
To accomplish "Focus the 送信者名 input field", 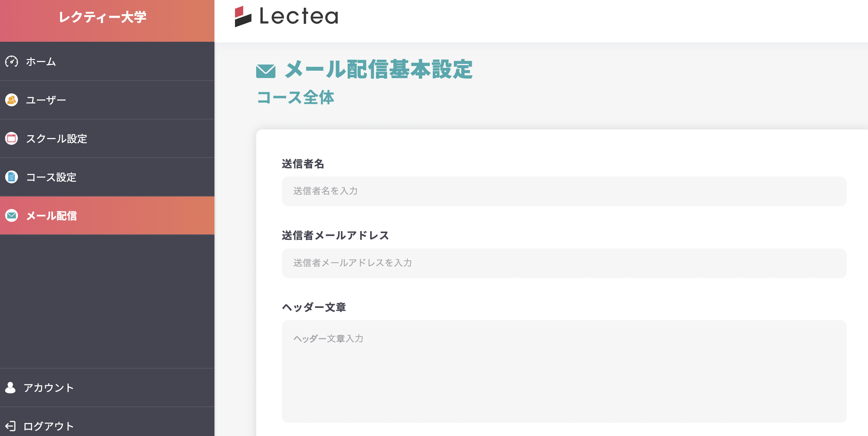I will pyautogui.click(x=564, y=191).
